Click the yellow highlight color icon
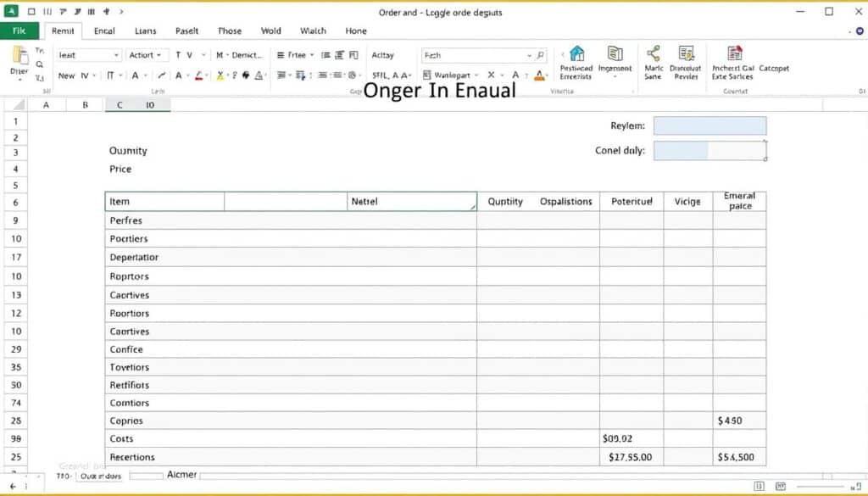 tap(220, 75)
